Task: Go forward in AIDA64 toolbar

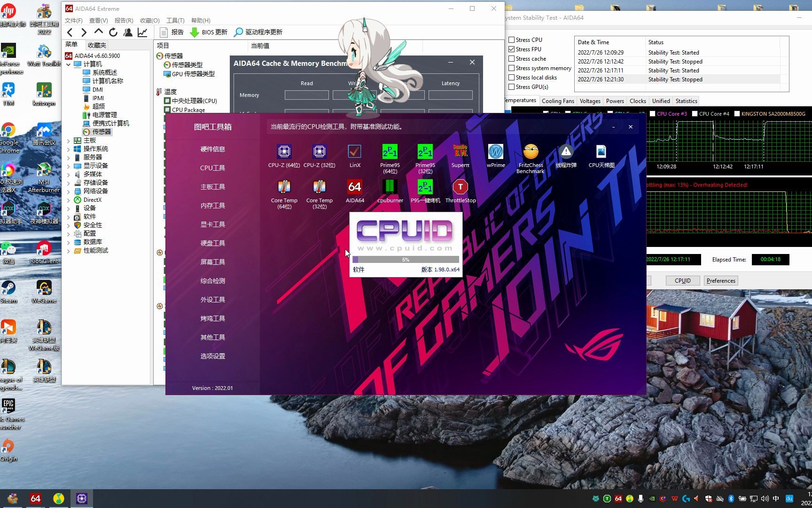Action: pos(84,32)
